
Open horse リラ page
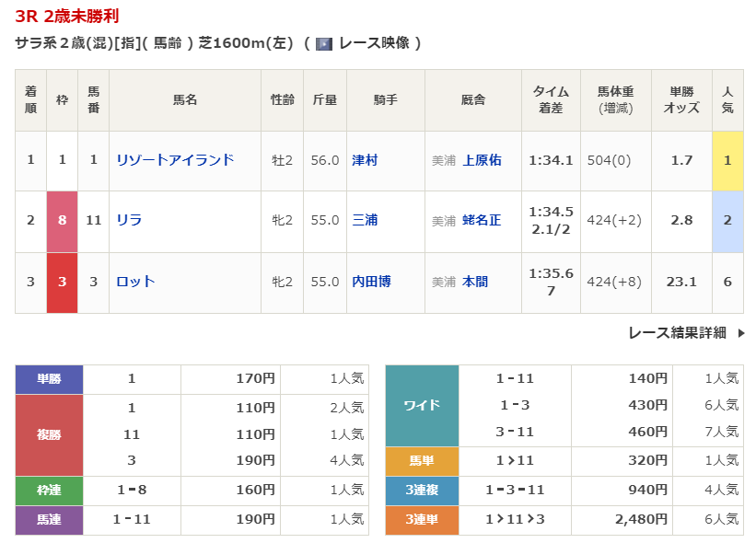(129, 221)
